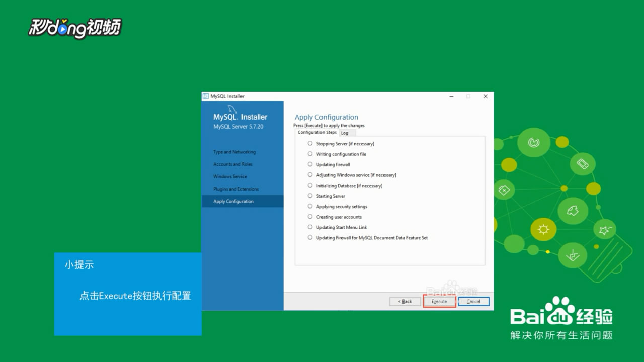Select the Configuration Steps tab
The height and width of the screenshot is (362, 644).
317,133
